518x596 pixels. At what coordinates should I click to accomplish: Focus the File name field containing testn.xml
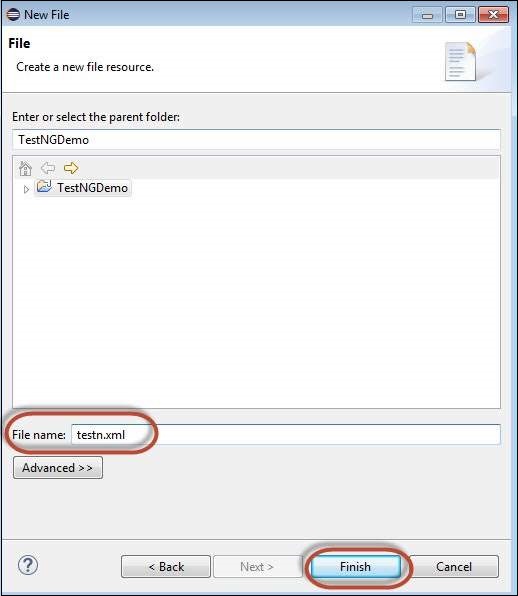pyautogui.click(x=286, y=434)
